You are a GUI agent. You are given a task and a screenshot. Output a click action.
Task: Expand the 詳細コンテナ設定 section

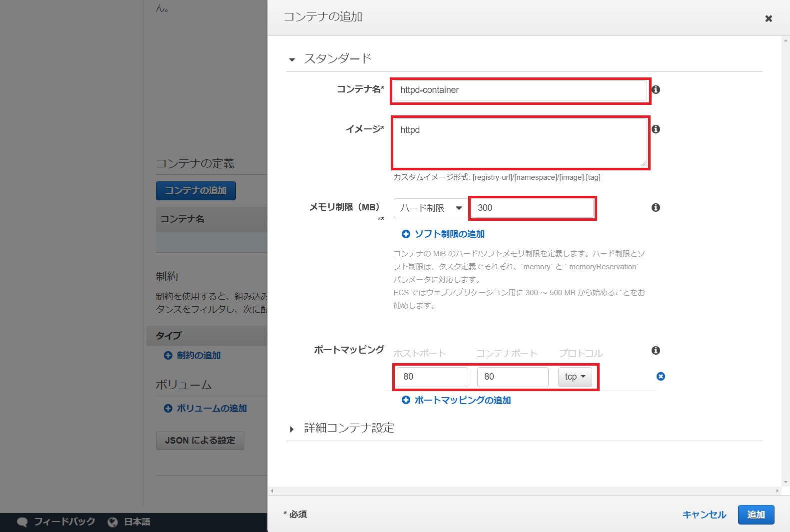point(292,429)
